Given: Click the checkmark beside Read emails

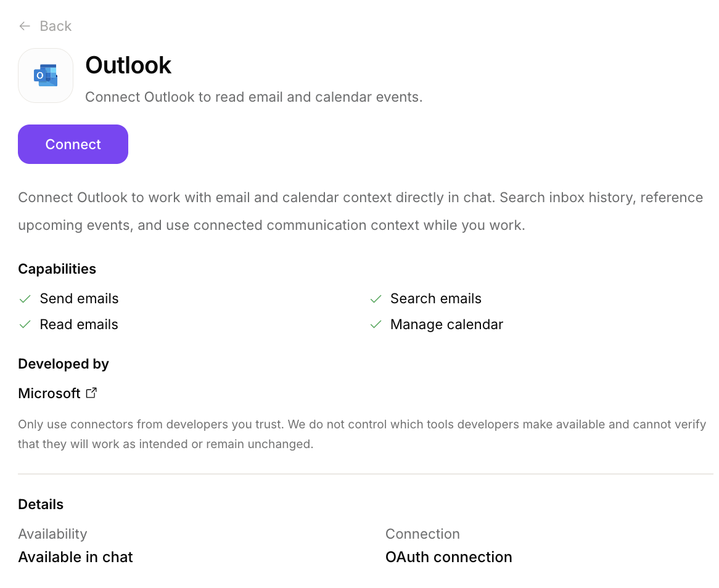Looking at the screenshot, I should click(25, 324).
